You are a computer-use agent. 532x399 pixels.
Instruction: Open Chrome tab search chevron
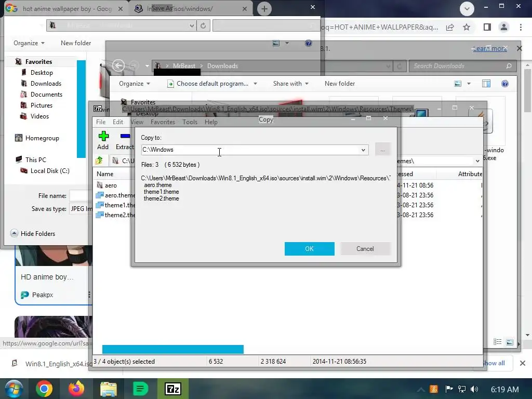(x=467, y=9)
